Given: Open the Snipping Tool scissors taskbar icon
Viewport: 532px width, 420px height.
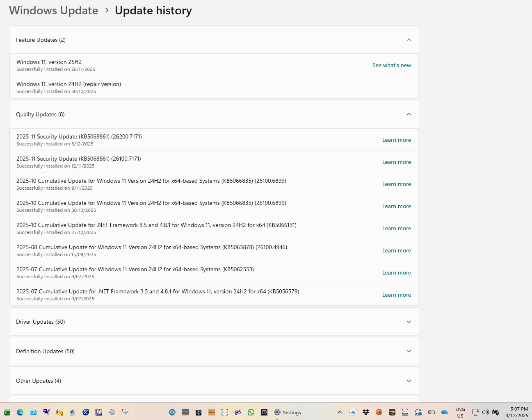Looking at the screenshot, I should click(x=125, y=412).
